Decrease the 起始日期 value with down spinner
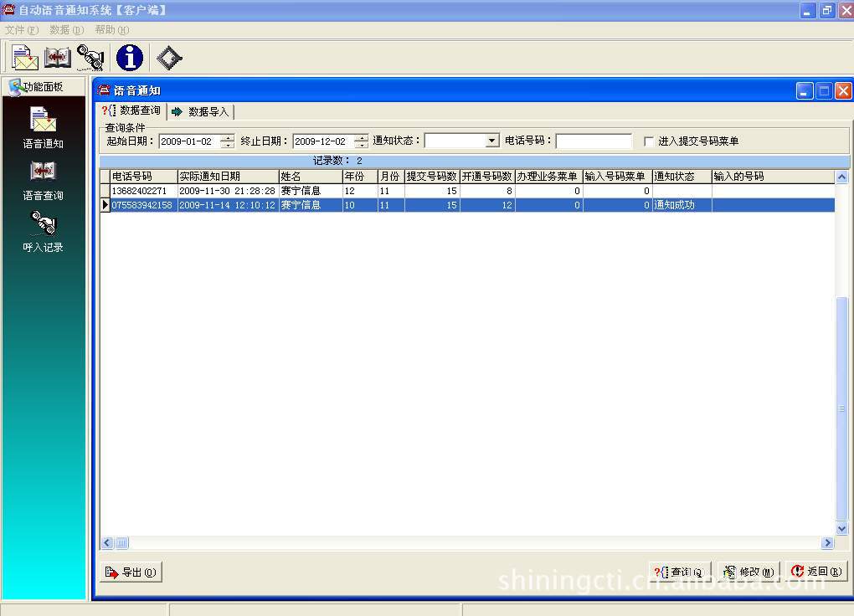Image resolution: width=854 pixels, height=616 pixels. click(228, 145)
